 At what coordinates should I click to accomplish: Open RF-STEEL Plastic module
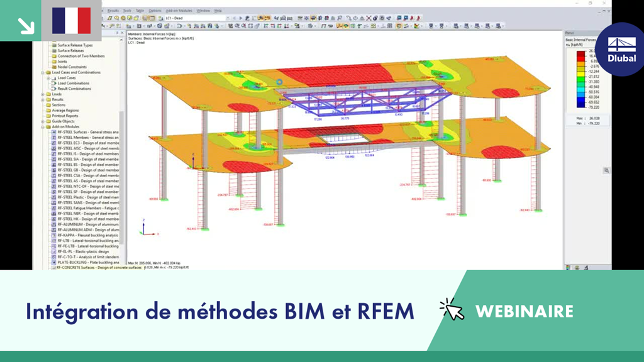[88, 197]
